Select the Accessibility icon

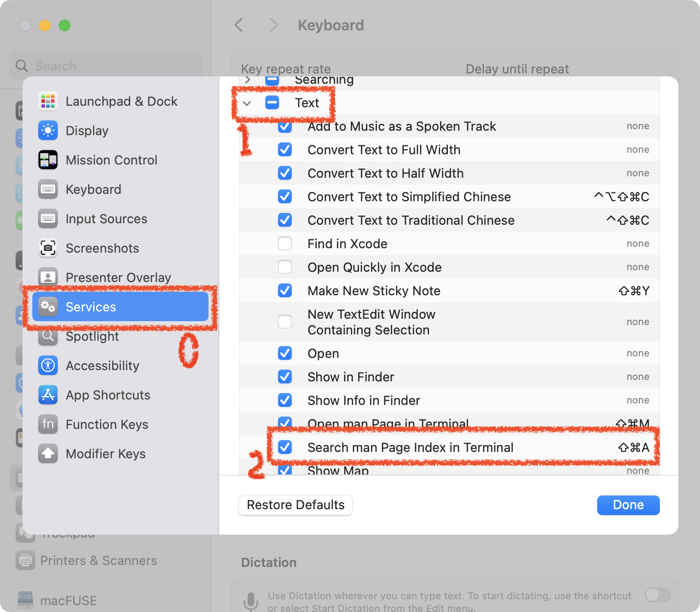(x=48, y=366)
